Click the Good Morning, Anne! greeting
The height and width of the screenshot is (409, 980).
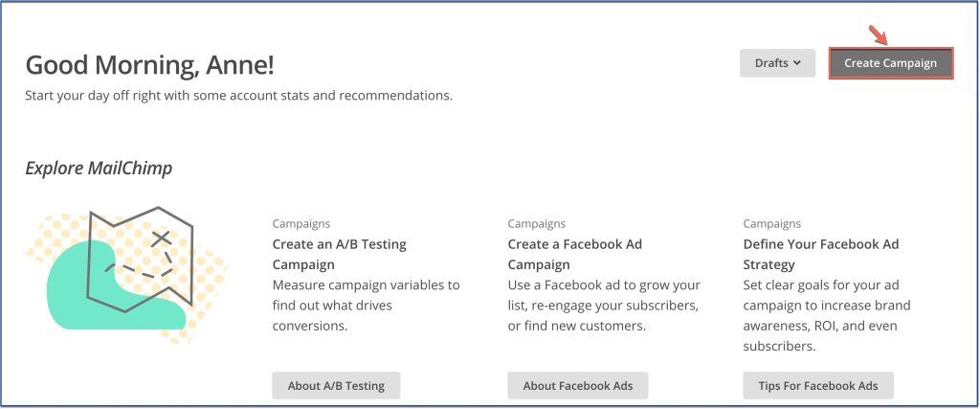coord(149,65)
